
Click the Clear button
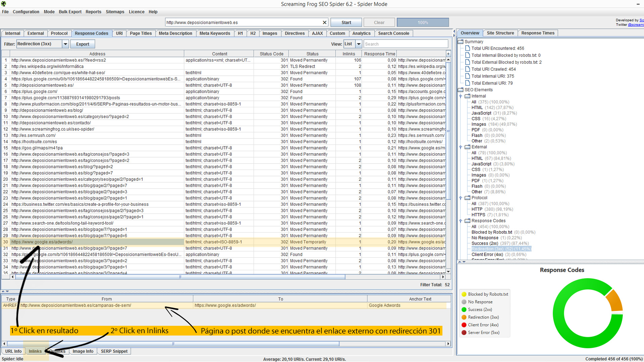click(x=379, y=22)
